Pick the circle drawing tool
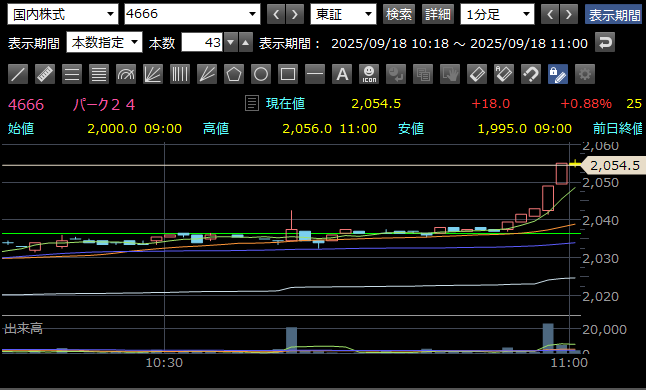The height and width of the screenshot is (390, 646). tap(261, 74)
